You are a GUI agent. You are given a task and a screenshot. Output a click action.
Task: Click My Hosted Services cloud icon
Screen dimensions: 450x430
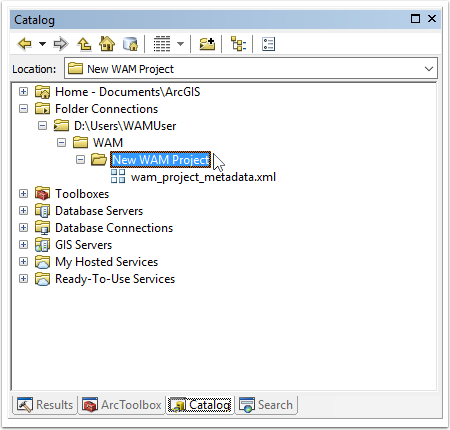tap(43, 262)
